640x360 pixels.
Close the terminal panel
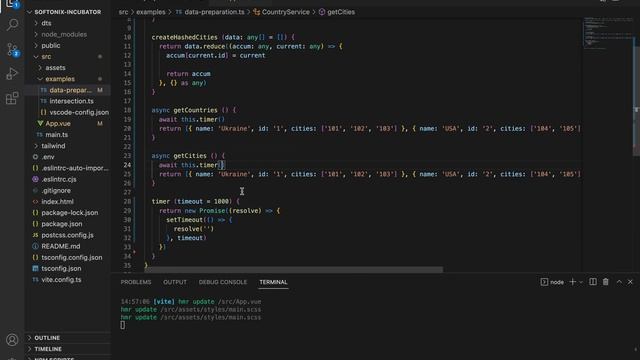(x=630, y=282)
